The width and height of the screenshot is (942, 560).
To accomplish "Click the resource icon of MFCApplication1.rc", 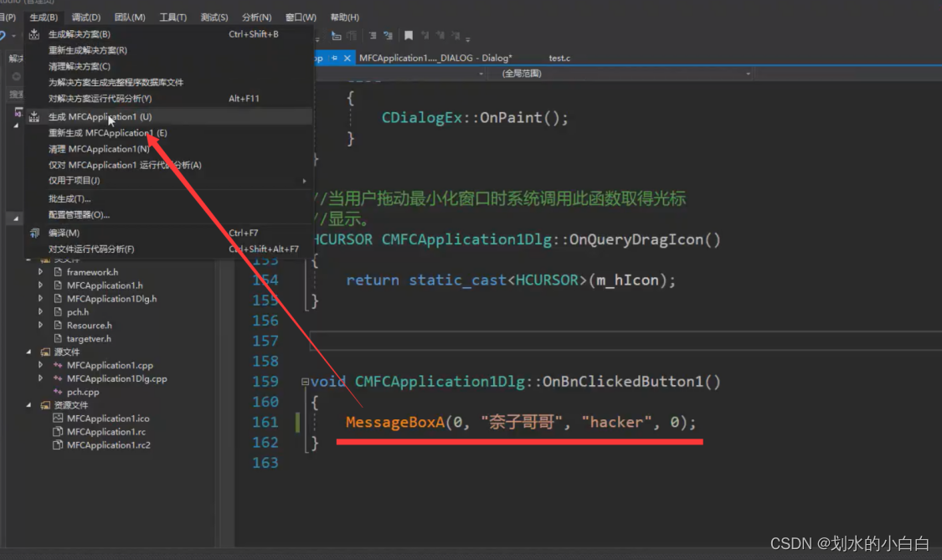I will [x=58, y=431].
